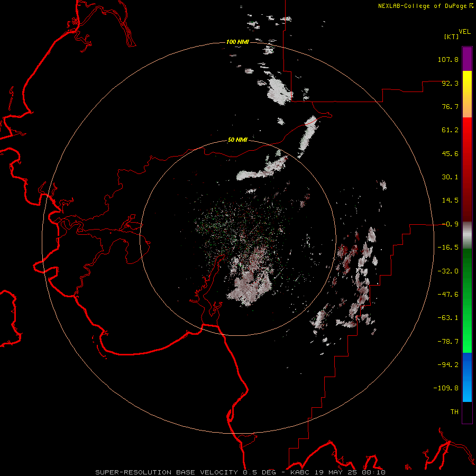Click the 14.5 scale value
476x476 pixels.
click(450, 200)
